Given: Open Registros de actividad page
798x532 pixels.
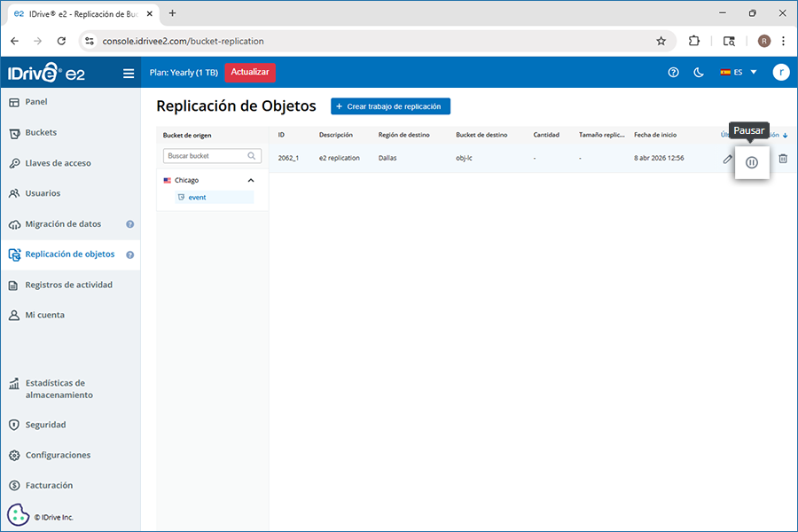Looking at the screenshot, I should (x=68, y=285).
